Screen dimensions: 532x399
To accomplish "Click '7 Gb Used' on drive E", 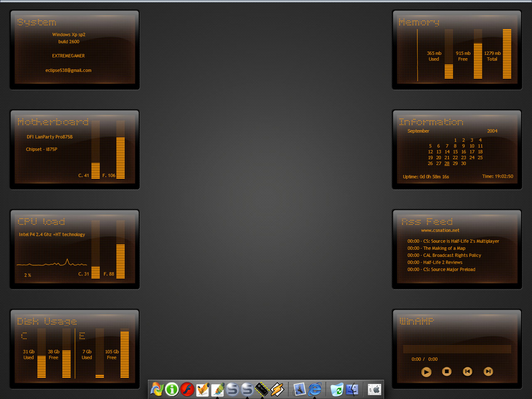I will point(87,355).
